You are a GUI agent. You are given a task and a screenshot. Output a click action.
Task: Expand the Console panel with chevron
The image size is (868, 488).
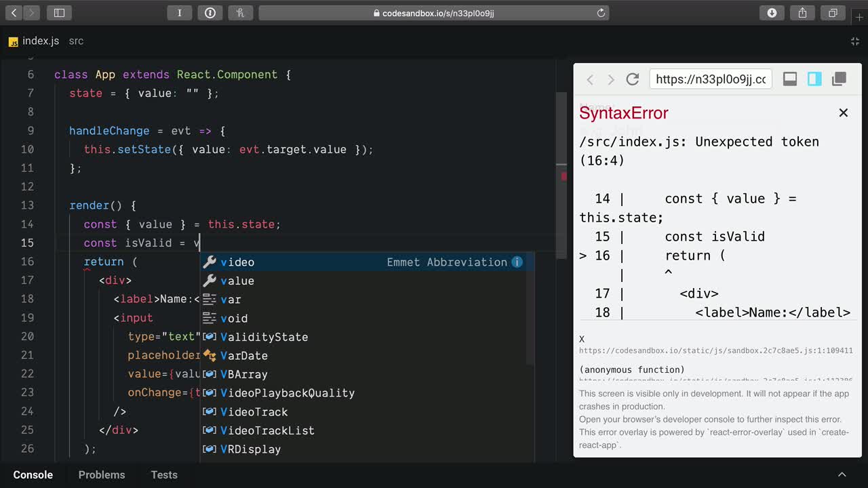point(842,474)
